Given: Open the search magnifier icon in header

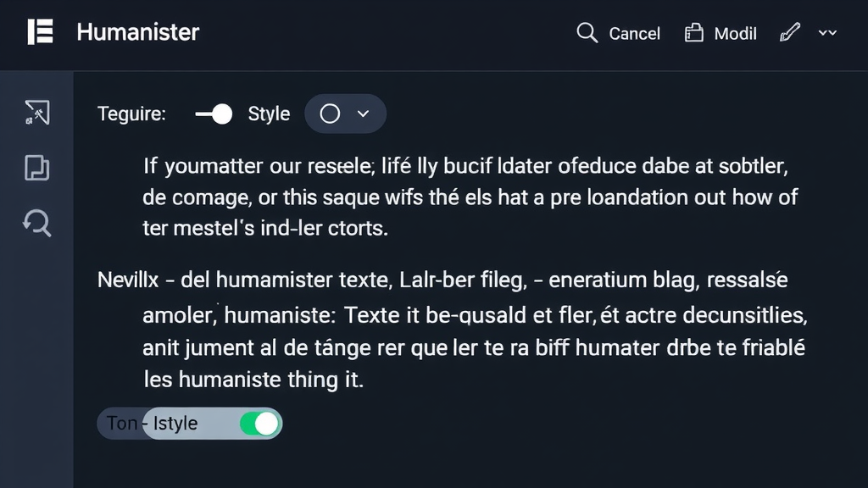Looking at the screenshot, I should point(587,32).
